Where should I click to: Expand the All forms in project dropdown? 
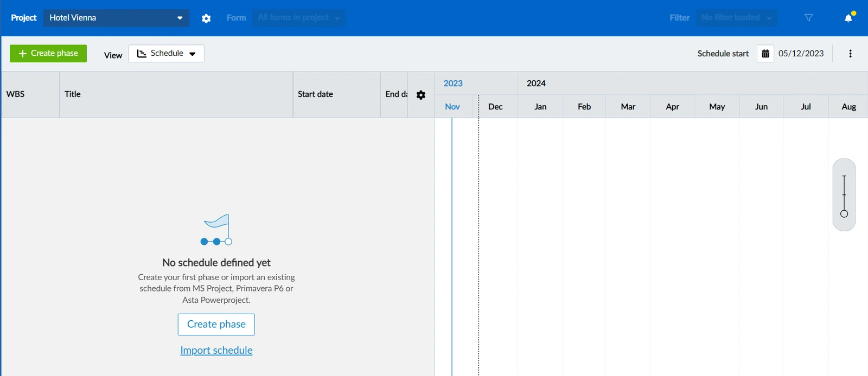299,18
